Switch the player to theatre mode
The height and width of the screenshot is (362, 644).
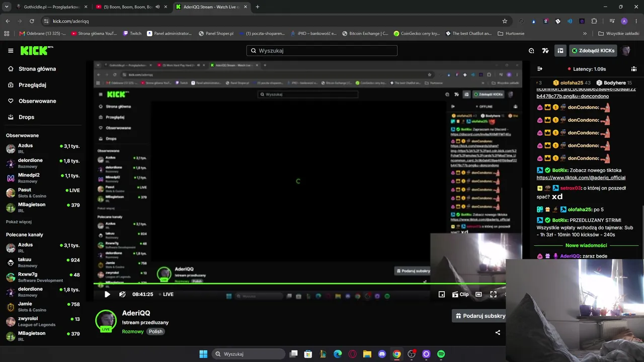pyautogui.click(x=478, y=294)
